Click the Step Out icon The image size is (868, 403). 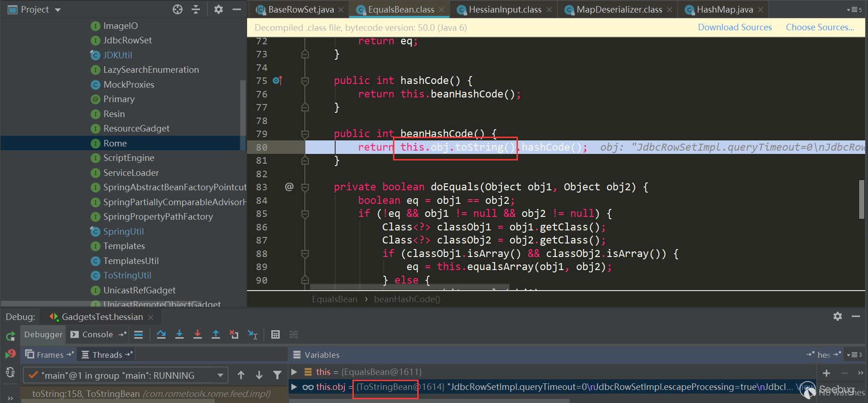coord(216,334)
